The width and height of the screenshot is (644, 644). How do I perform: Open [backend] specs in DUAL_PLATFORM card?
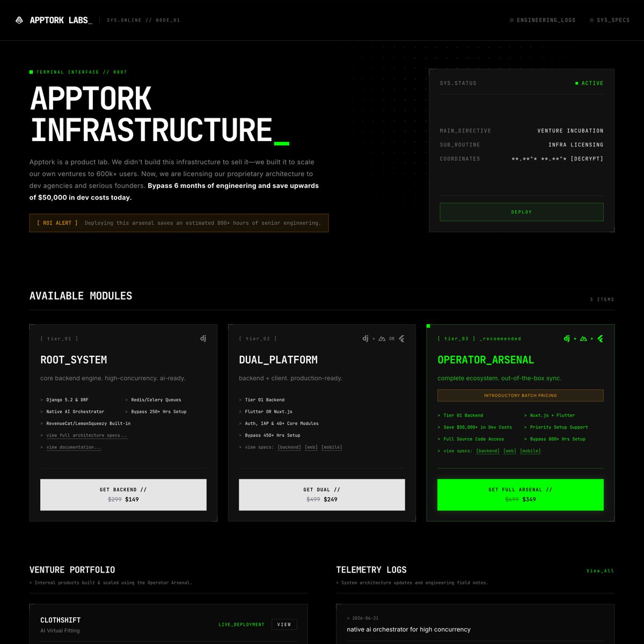point(289,447)
